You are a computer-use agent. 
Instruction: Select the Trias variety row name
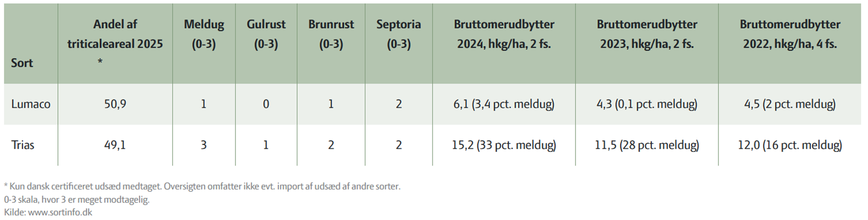(x=23, y=145)
